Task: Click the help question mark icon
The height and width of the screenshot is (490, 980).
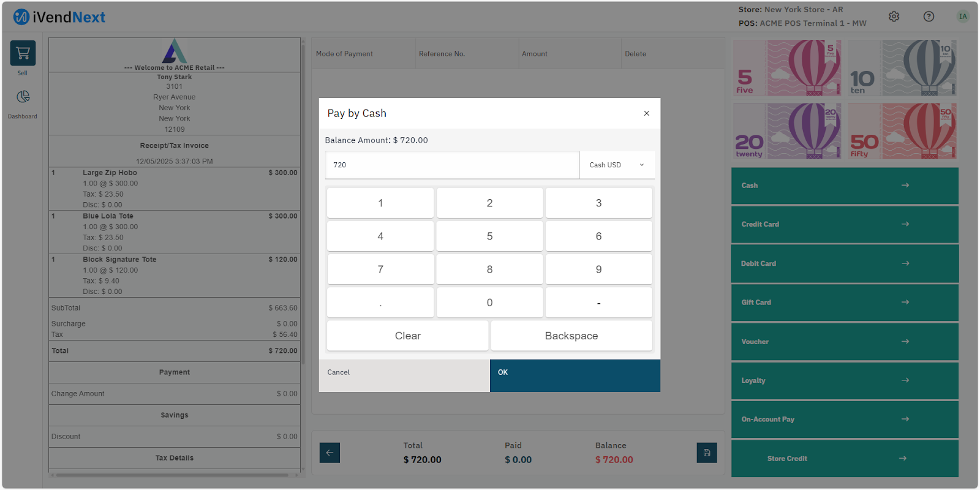Action: tap(929, 17)
